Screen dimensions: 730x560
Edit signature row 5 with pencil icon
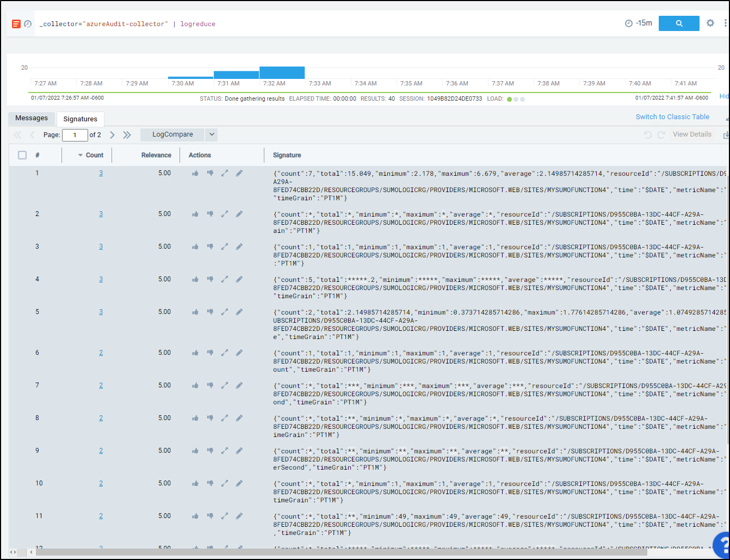pos(239,312)
